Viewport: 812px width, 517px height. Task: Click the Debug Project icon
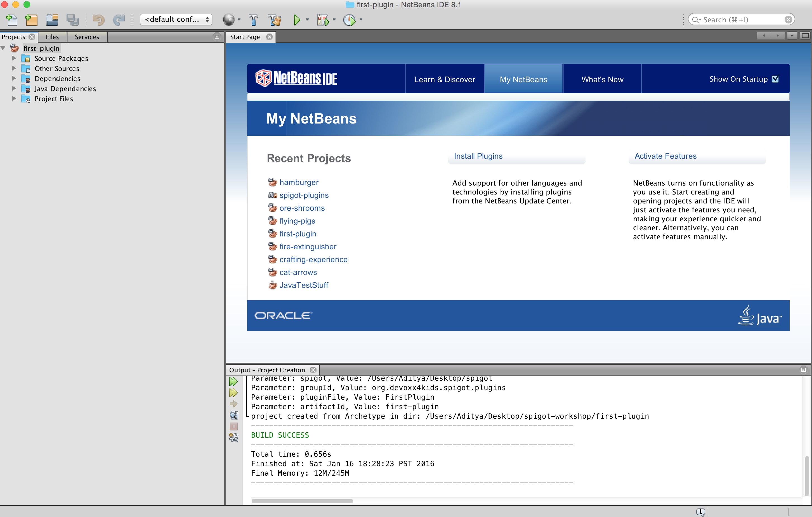(x=323, y=20)
